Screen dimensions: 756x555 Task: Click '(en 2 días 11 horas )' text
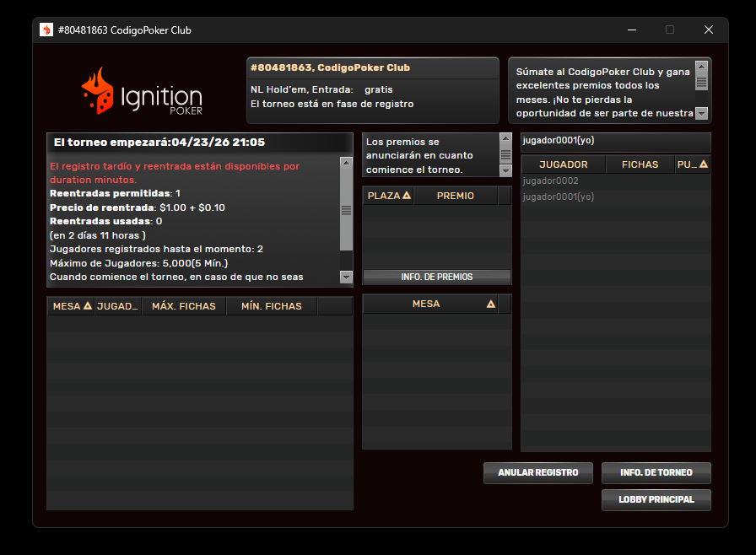(98, 235)
